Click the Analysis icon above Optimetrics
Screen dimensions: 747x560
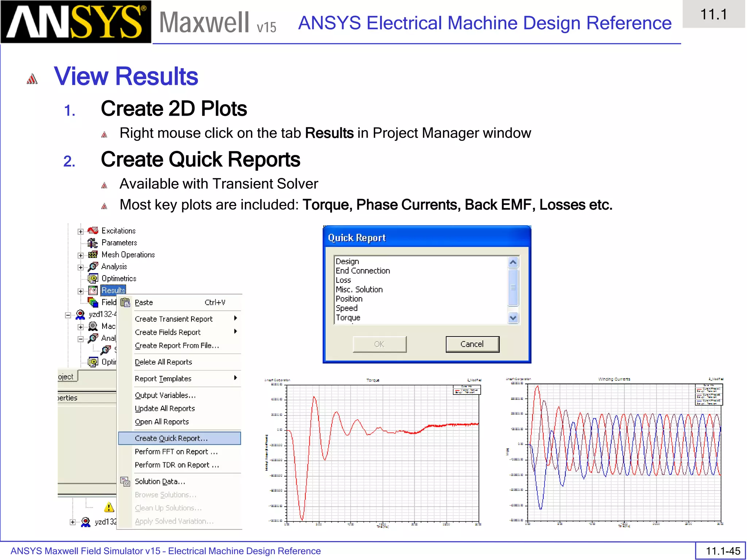[93, 267]
